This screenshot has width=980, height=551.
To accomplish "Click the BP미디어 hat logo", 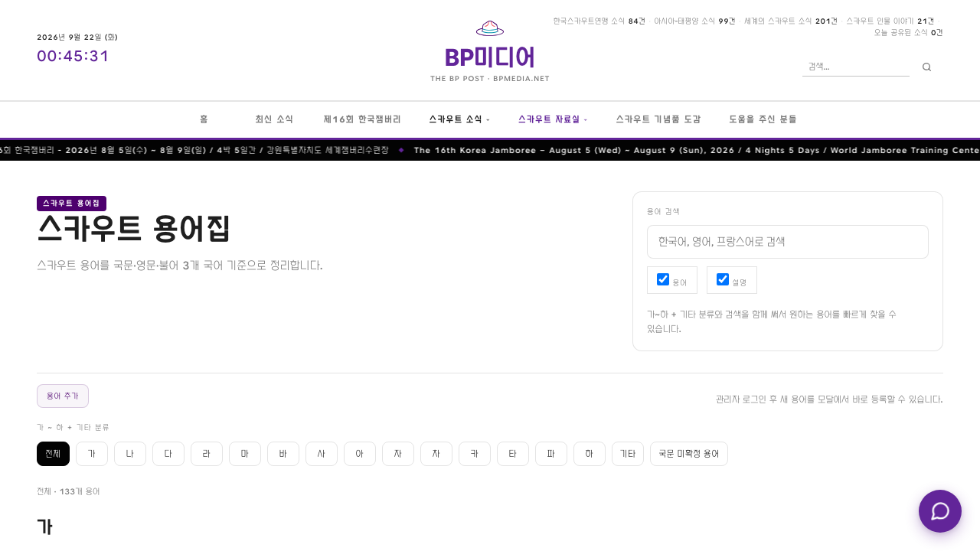I will point(490,51).
